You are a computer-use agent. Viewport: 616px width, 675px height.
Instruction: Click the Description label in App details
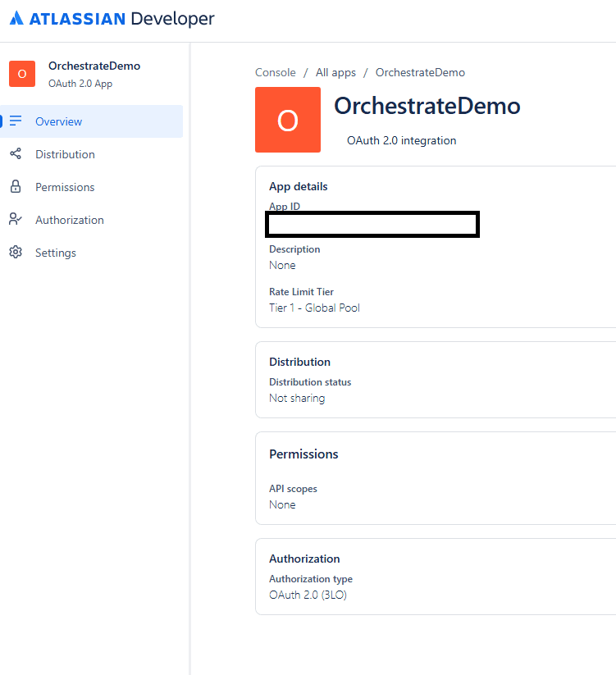pyautogui.click(x=294, y=249)
